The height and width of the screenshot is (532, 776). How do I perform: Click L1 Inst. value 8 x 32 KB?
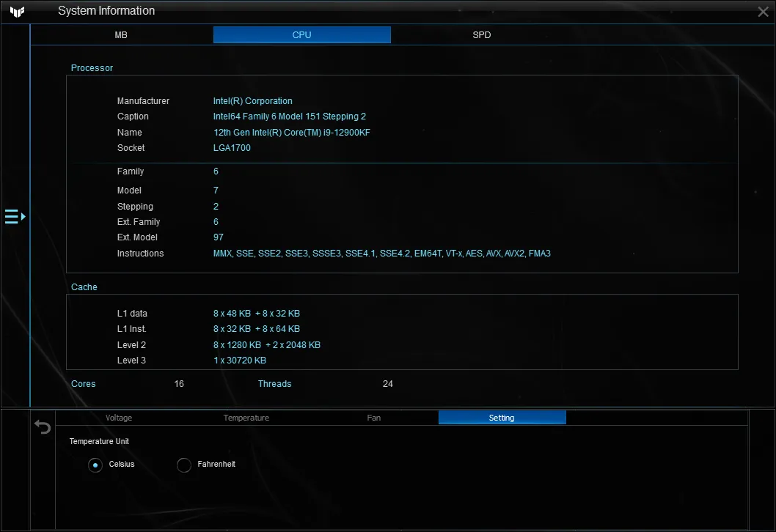[257, 329]
